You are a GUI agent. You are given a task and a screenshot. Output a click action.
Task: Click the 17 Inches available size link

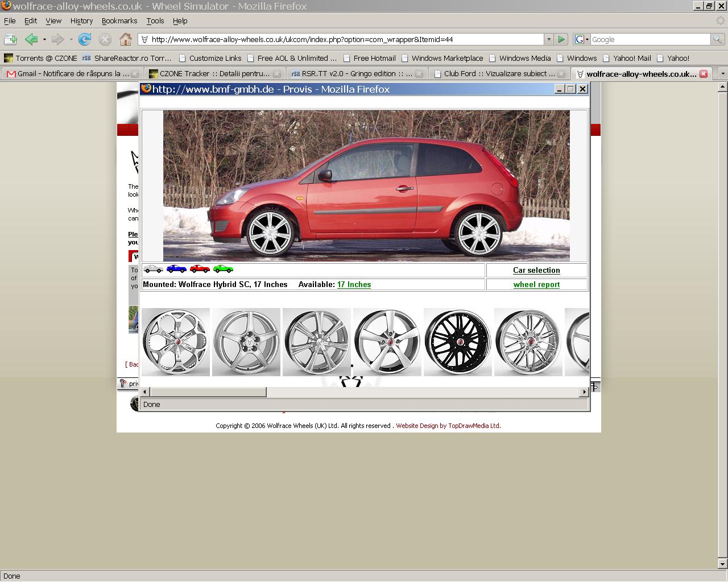click(354, 285)
